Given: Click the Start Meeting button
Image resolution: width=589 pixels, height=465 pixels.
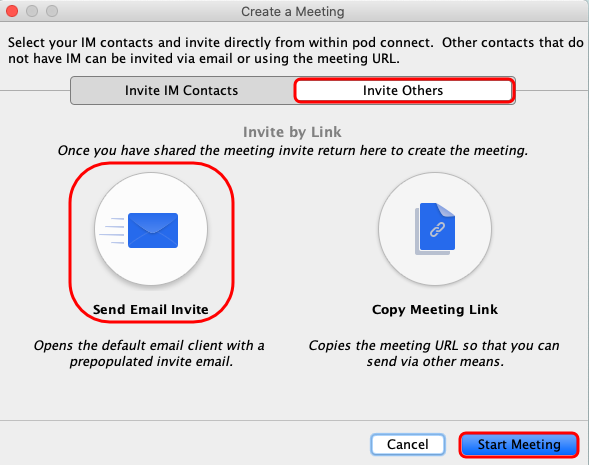Looking at the screenshot, I should pyautogui.click(x=519, y=445).
